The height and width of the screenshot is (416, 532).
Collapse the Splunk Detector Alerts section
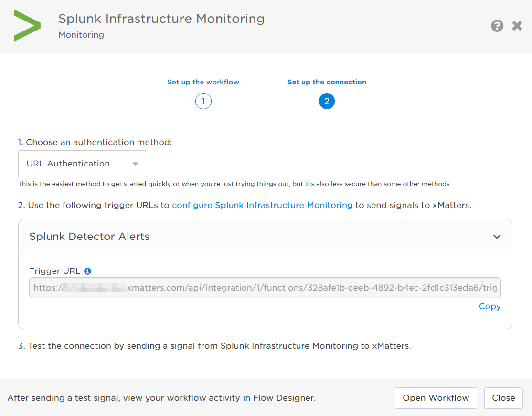[x=497, y=237]
